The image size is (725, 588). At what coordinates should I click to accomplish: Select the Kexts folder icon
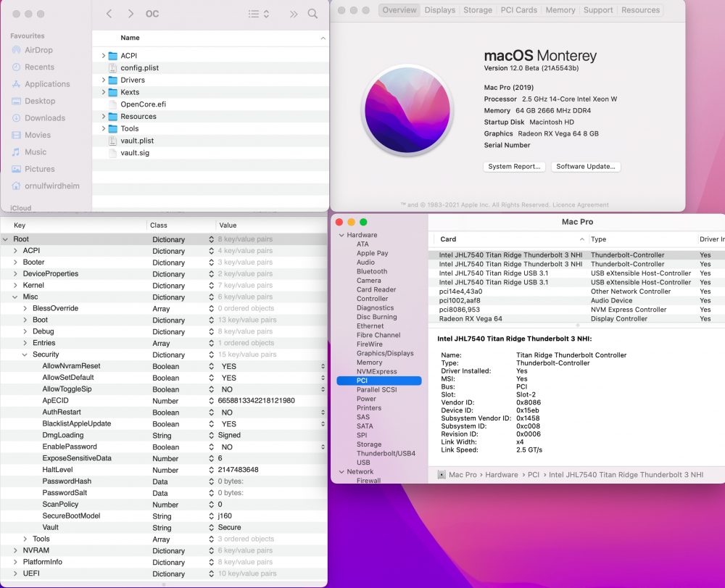click(x=113, y=92)
